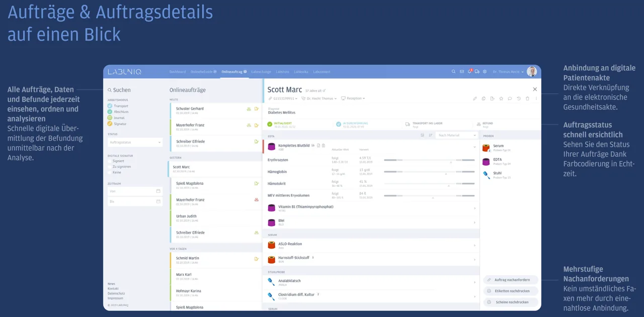Viewport: 644px width, 317px height.
Task: Open the three-dot more options icon
Action: [x=536, y=98]
